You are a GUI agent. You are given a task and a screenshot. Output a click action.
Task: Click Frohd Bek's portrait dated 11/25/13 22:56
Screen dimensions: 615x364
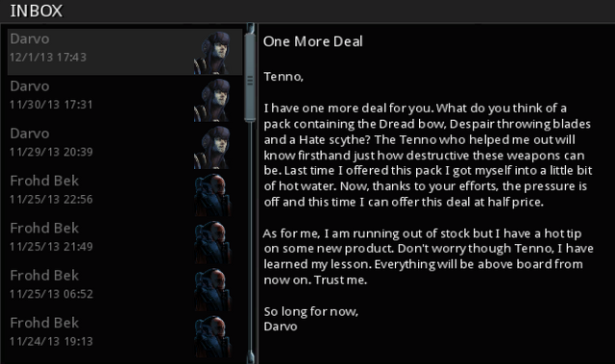[212, 195]
